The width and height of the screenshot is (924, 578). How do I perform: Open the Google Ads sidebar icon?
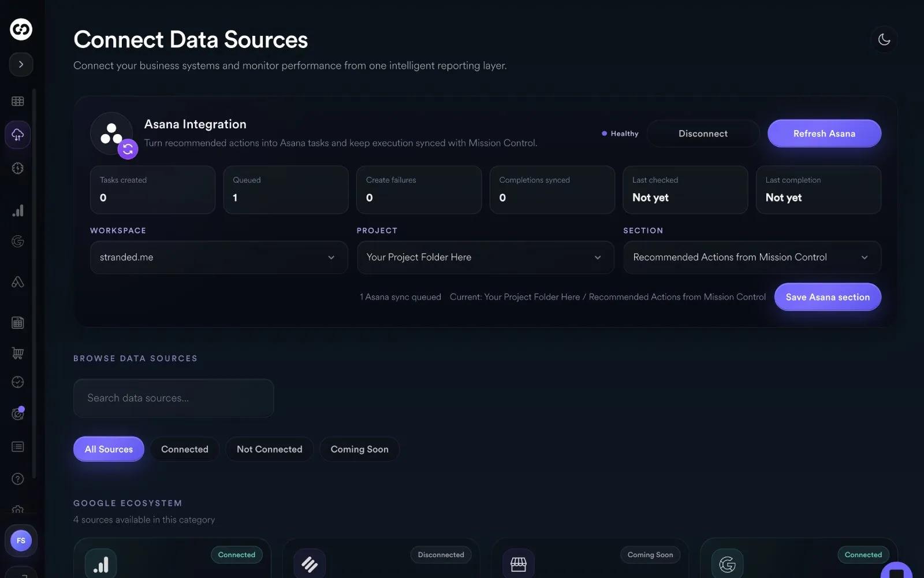coord(18,282)
